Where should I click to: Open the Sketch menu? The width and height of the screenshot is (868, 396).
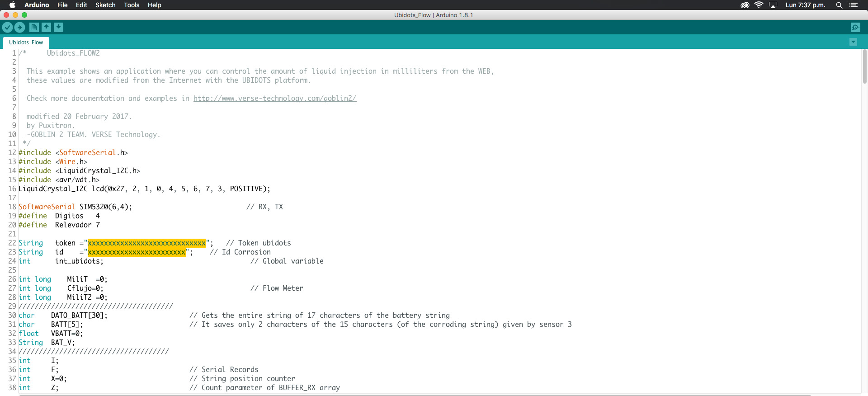(105, 5)
